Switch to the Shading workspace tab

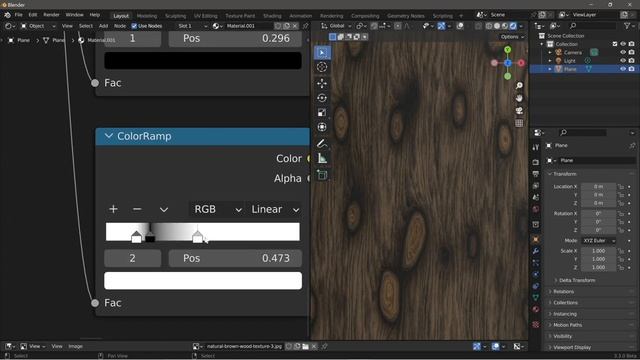[x=272, y=16]
